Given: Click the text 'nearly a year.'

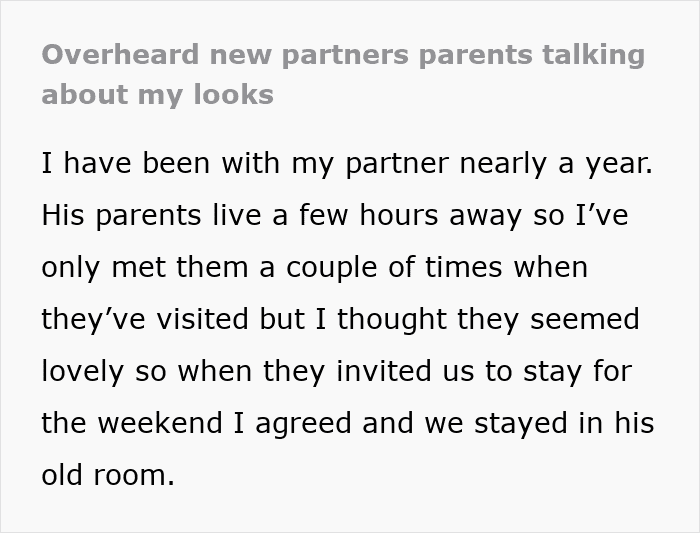Looking at the screenshot, I should click(x=556, y=163).
